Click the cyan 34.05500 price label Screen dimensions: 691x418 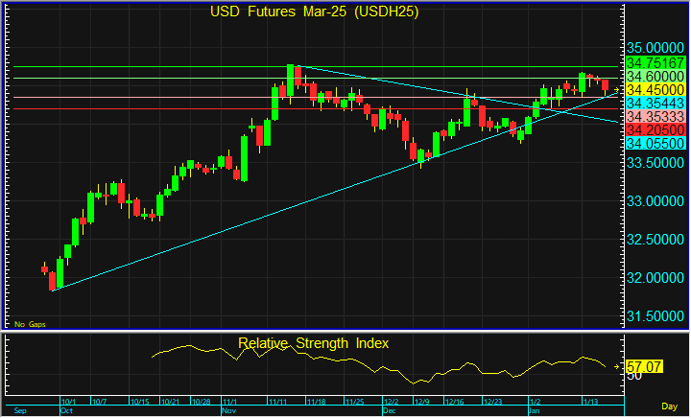point(655,144)
